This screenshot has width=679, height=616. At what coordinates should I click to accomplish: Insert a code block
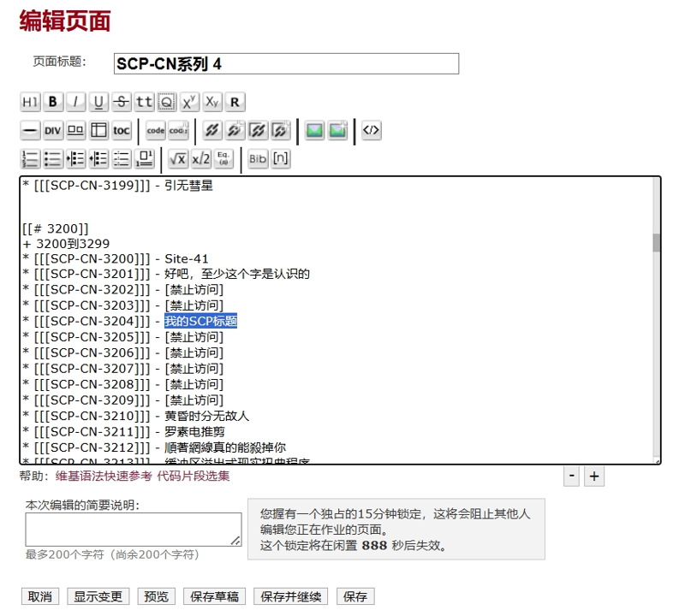(x=156, y=130)
